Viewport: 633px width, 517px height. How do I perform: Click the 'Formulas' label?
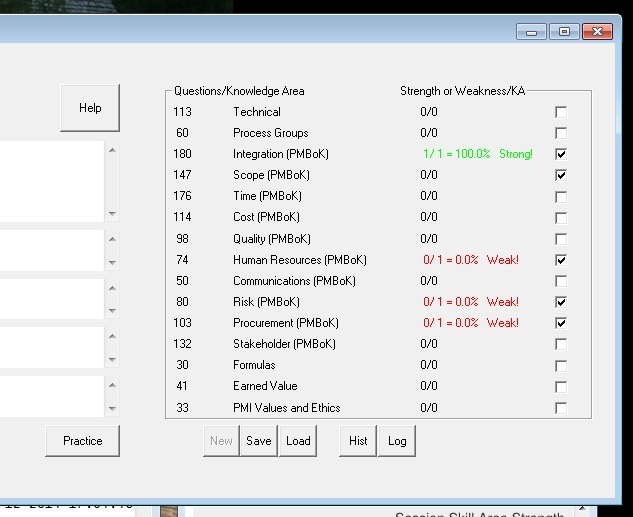(x=254, y=364)
